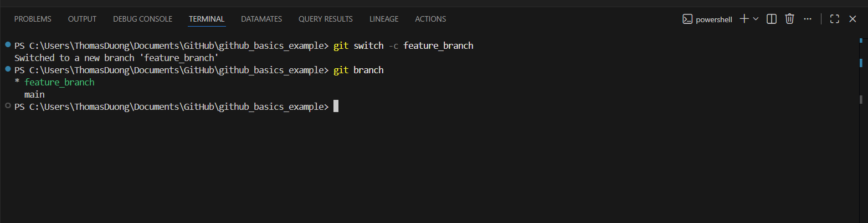This screenshot has height=223, width=868.
Task: Open a new terminal with the plus icon
Action: coord(744,19)
